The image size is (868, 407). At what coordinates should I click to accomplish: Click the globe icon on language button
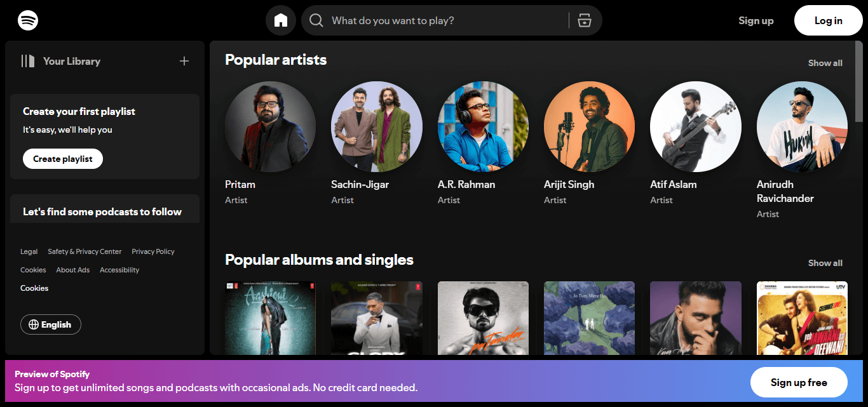pyautogui.click(x=34, y=324)
